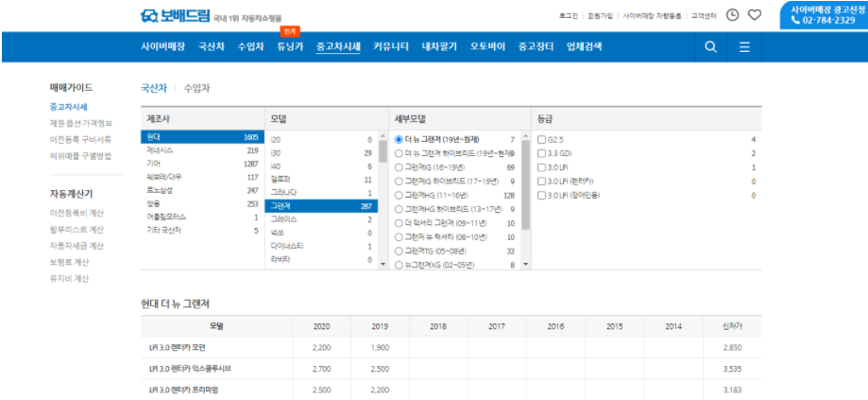The width and height of the screenshot is (868, 400).
Task: Select model i40
Action: tap(321, 166)
